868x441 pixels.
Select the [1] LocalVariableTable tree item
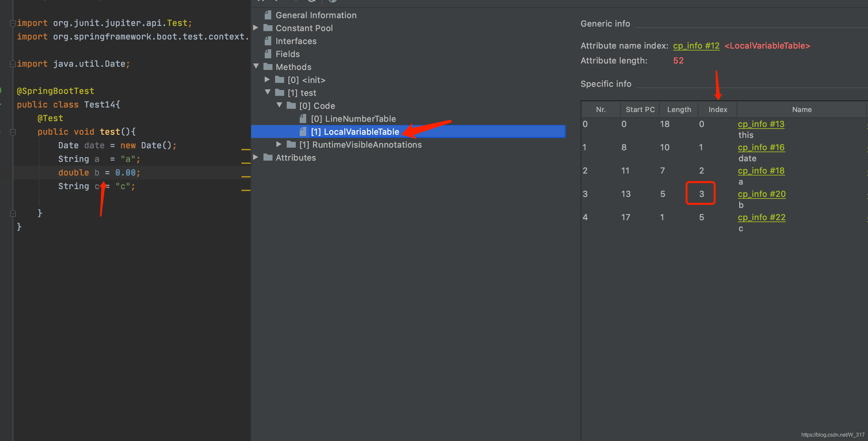click(x=354, y=131)
